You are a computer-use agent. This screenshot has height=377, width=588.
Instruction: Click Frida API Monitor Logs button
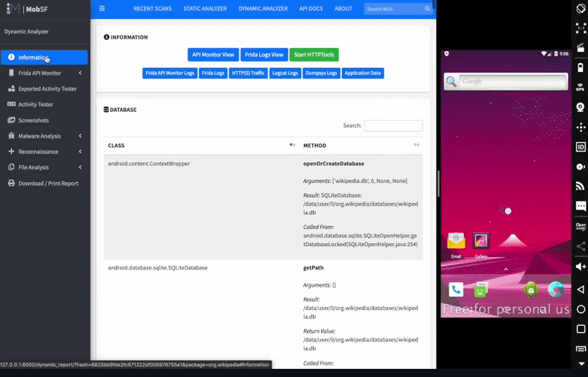tap(170, 73)
